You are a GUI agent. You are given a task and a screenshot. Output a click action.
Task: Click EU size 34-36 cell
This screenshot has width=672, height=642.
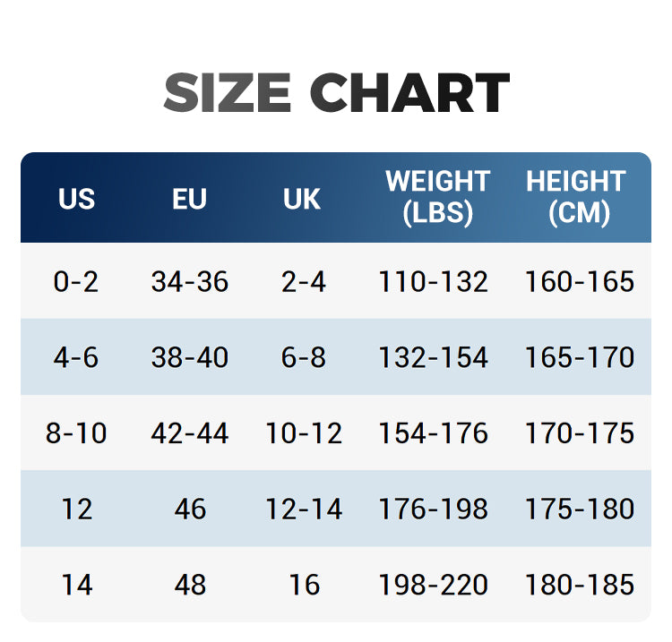coord(189,281)
